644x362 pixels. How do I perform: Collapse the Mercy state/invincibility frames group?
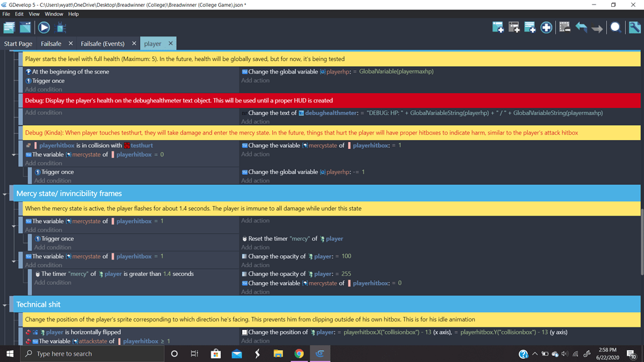pyautogui.click(x=5, y=194)
